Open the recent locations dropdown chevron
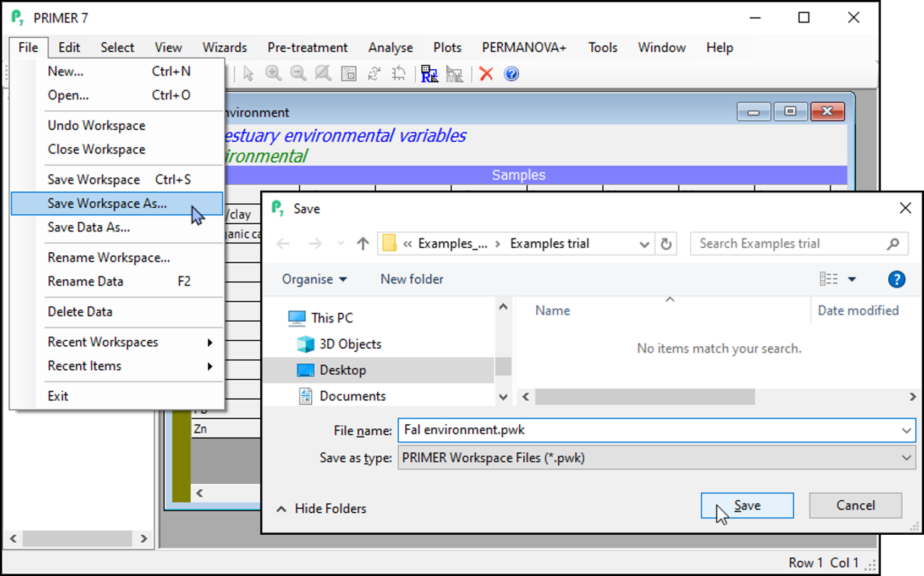 pyautogui.click(x=341, y=243)
